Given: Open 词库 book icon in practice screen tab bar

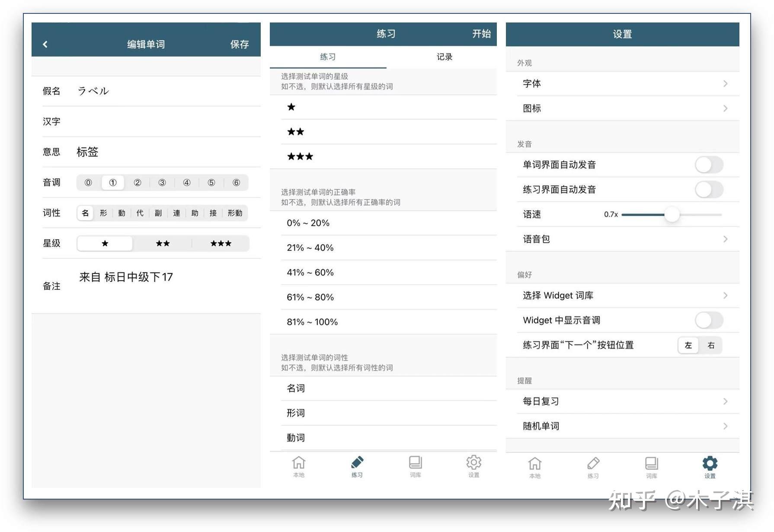Looking at the screenshot, I should pyautogui.click(x=416, y=466).
